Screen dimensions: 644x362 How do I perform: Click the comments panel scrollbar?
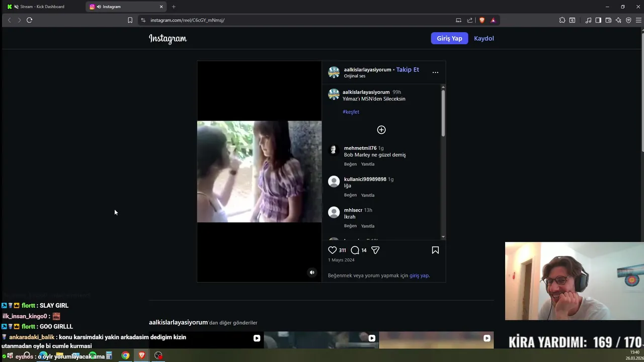(443, 113)
